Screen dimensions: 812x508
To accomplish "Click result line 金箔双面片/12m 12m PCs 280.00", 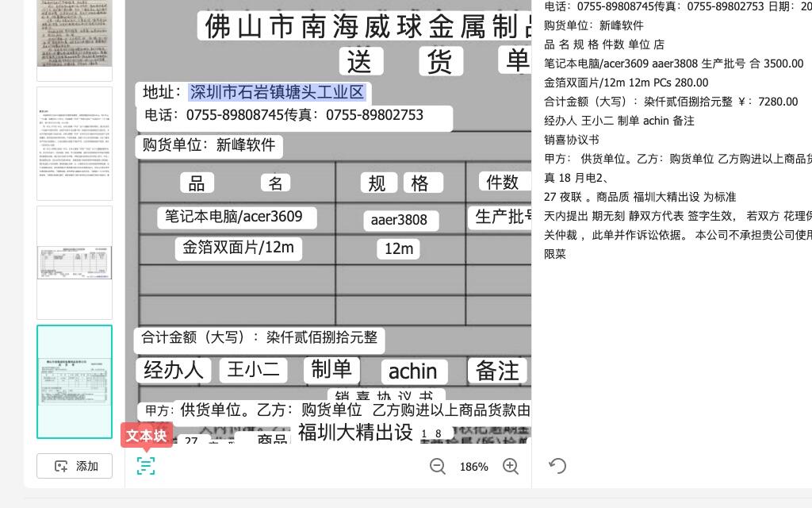I will 626,83.
